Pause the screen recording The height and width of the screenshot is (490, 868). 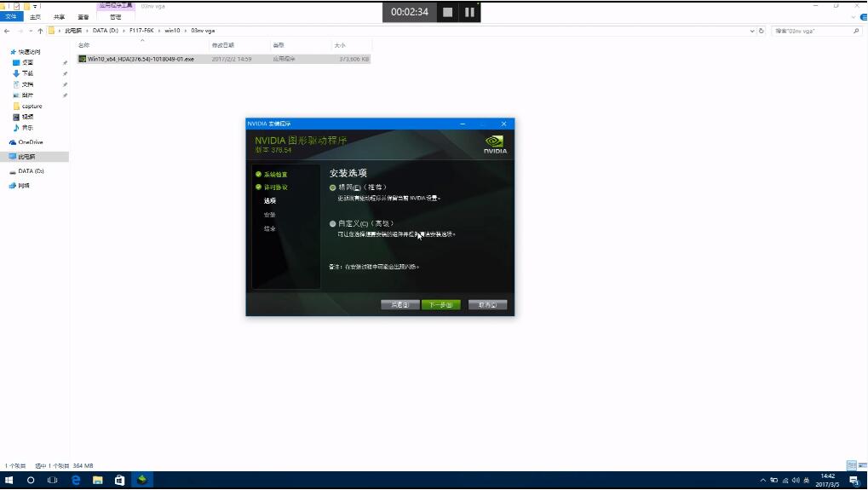coord(469,12)
